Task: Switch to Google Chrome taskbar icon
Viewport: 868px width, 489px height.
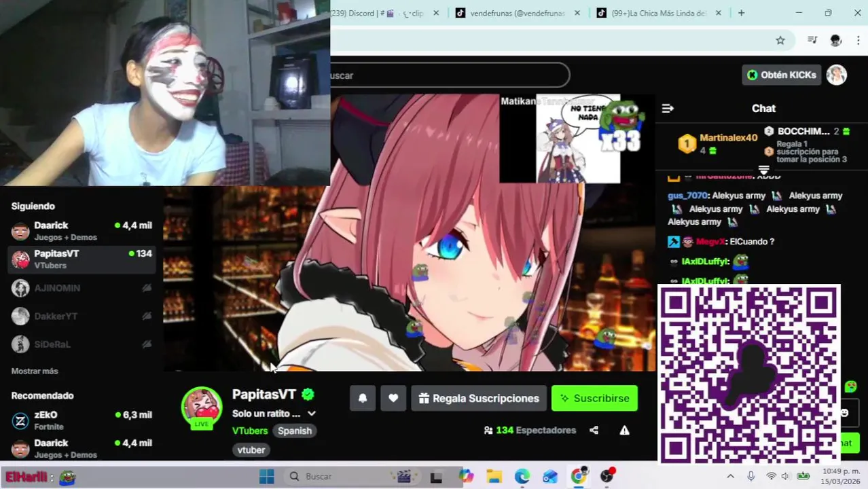Action: [578, 477]
